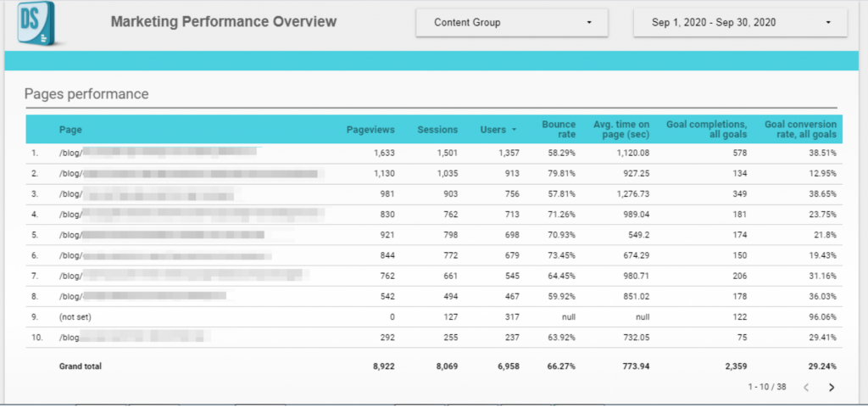This screenshot has height=408, width=868.
Task: Click the Pages performance section heading
Action: [x=86, y=94]
